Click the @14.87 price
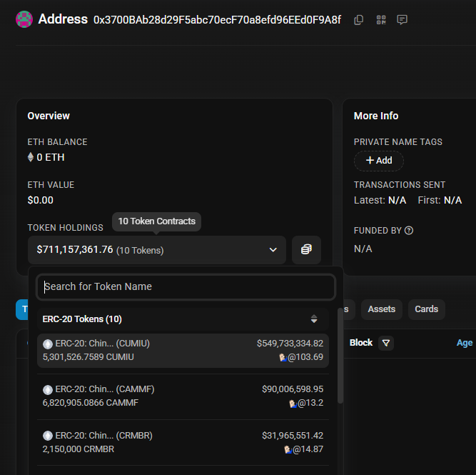 (x=308, y=449)
